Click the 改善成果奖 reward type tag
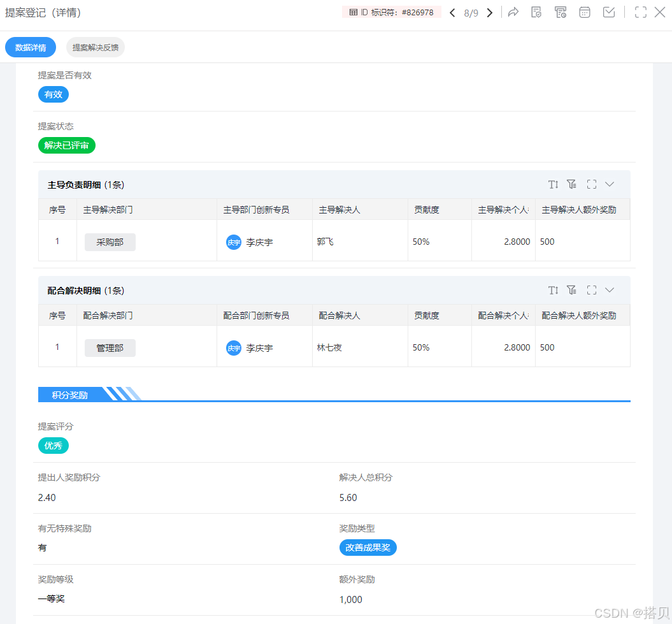This screenshot has height=624, width=672. click(368, 548)
